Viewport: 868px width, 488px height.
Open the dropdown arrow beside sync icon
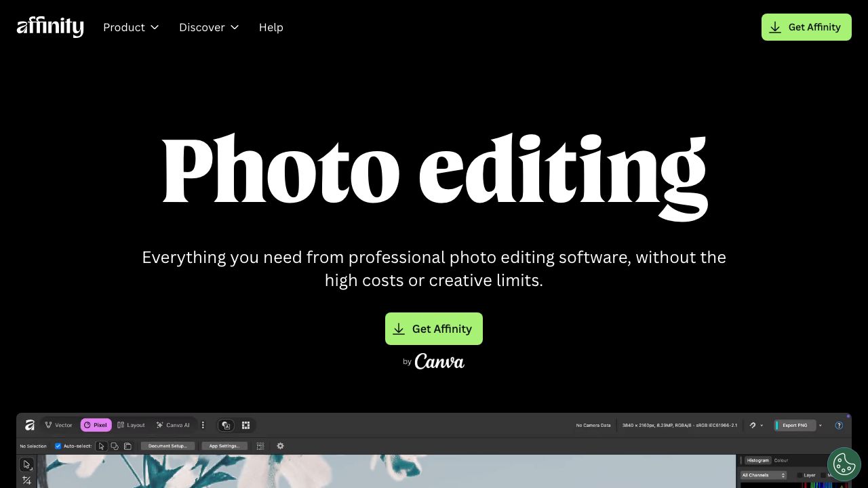pos(762,426)
